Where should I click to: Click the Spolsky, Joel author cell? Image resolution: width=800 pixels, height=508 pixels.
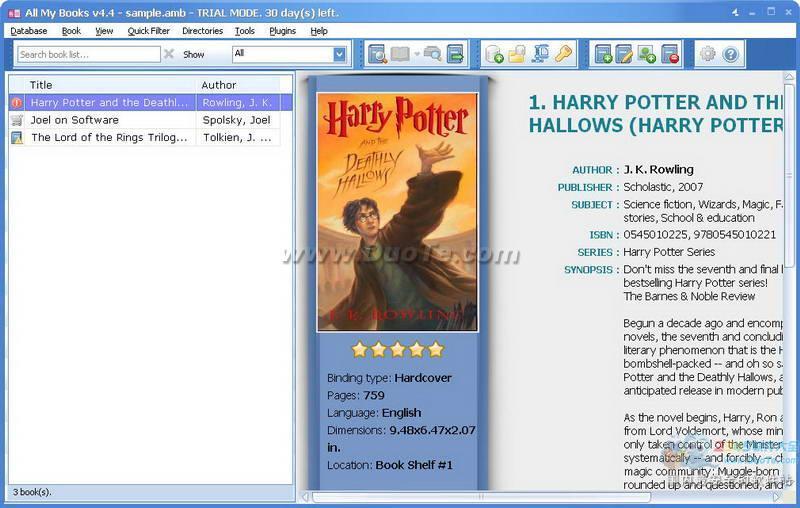click(238, 120)
